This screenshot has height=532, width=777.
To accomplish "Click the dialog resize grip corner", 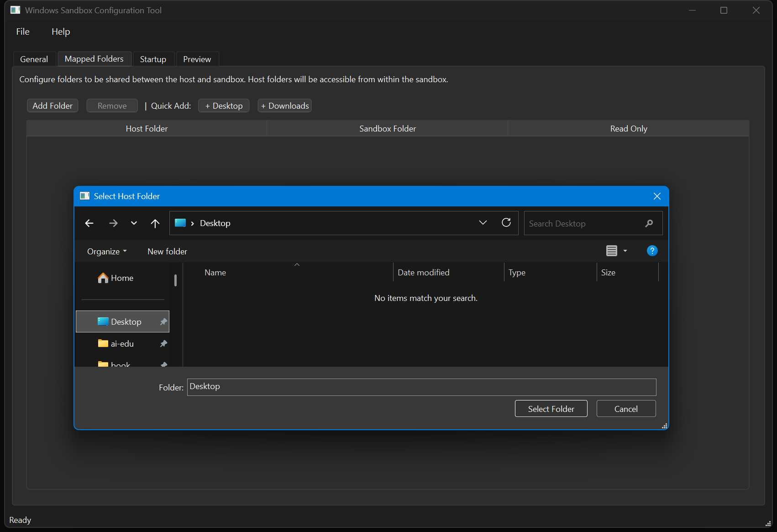I will pyautogui.click(x=665, y=426).
